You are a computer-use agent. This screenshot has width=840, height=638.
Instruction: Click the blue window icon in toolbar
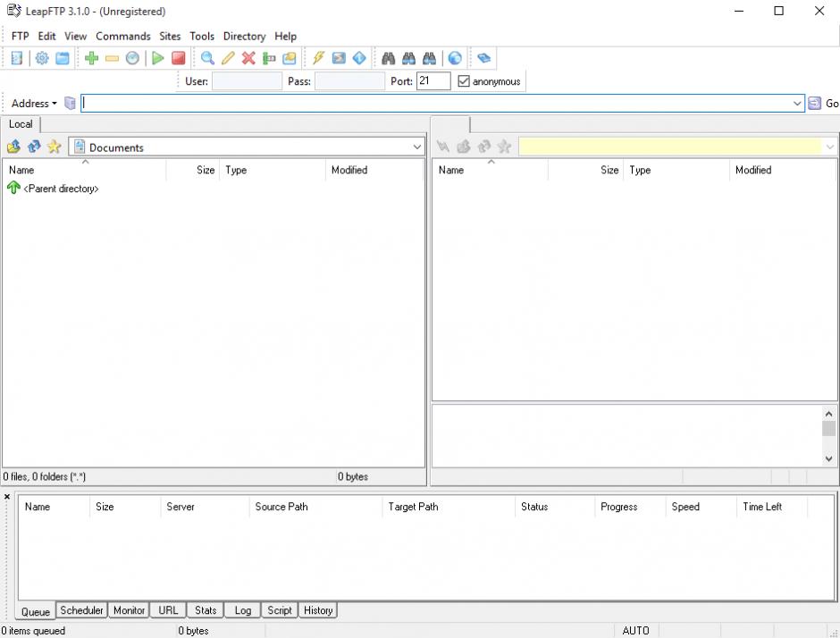(63, 58)
